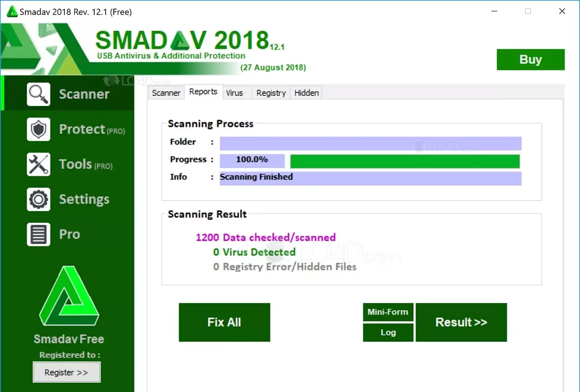Click the large Smadav Free triangle logo
580x392 pixels.
point(69,296)
